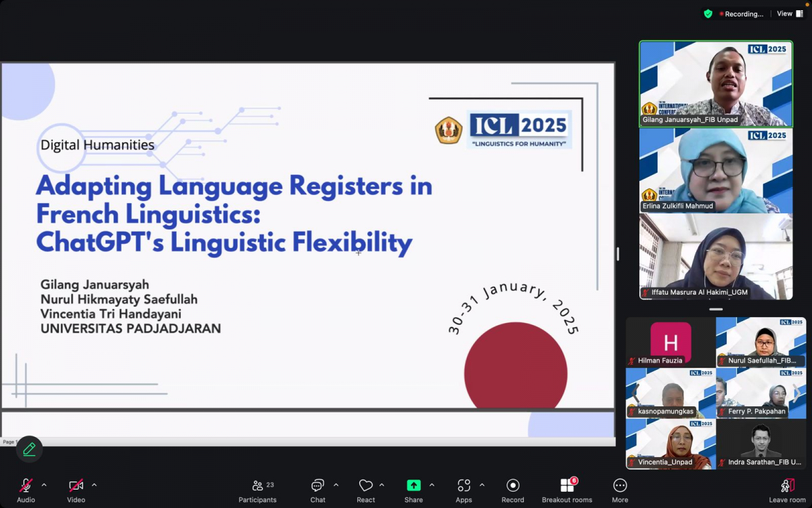Screen dimensions: 812x508
Task: Select Indra Sarathan's video tile
Action: 761,444
